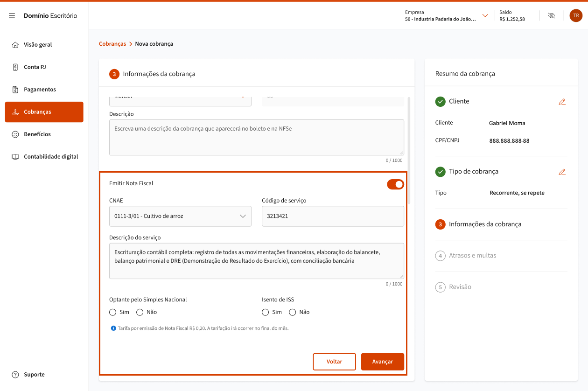The height and width of the screenshot is (391, 588).
Task: Click the edit pencil next to Cliente
Action: pyautogui.click(x=562, y=102)
